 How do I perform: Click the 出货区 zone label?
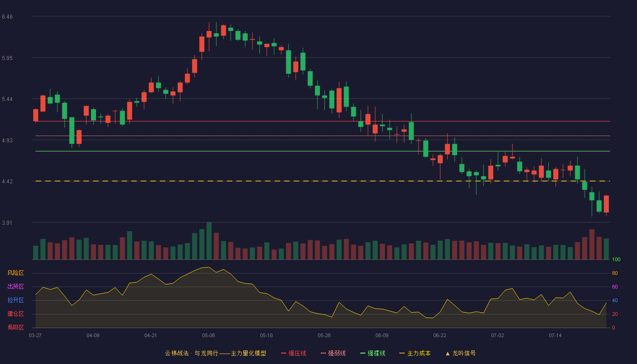(15, 287)
